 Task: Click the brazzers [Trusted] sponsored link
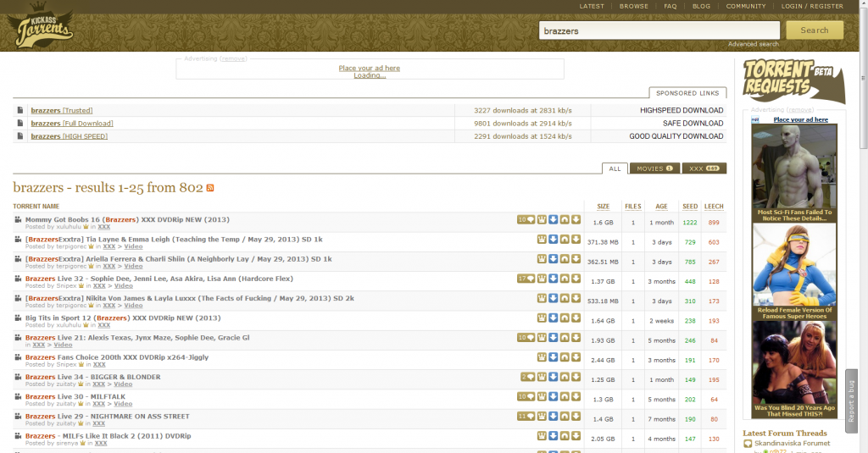(61, 111)
